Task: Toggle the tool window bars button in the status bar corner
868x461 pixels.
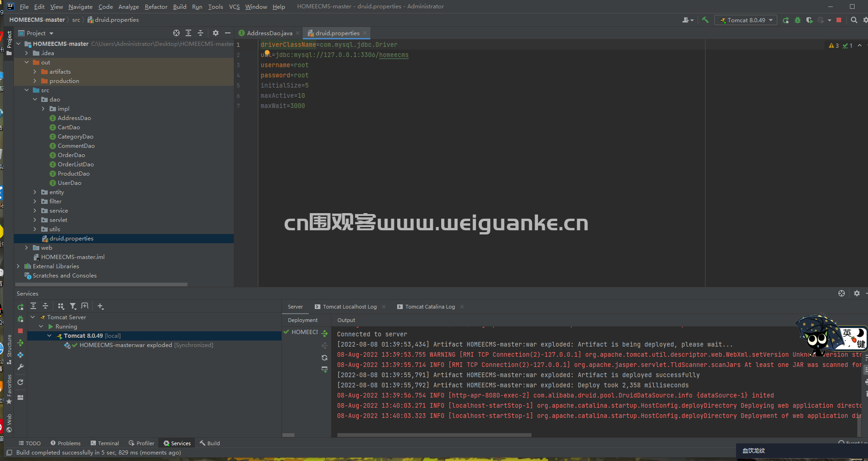Action: tap(9, 453)
